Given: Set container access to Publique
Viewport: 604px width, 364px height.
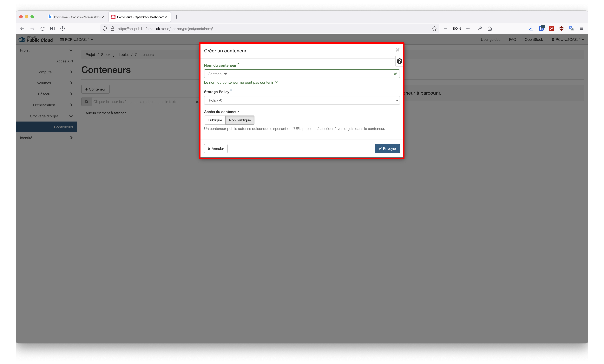Looking at the screenshot, I should pyautogui.click(x=215, y=120).
